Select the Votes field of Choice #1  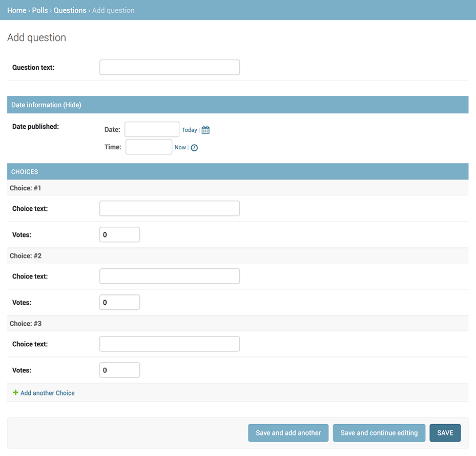point(119,234)
